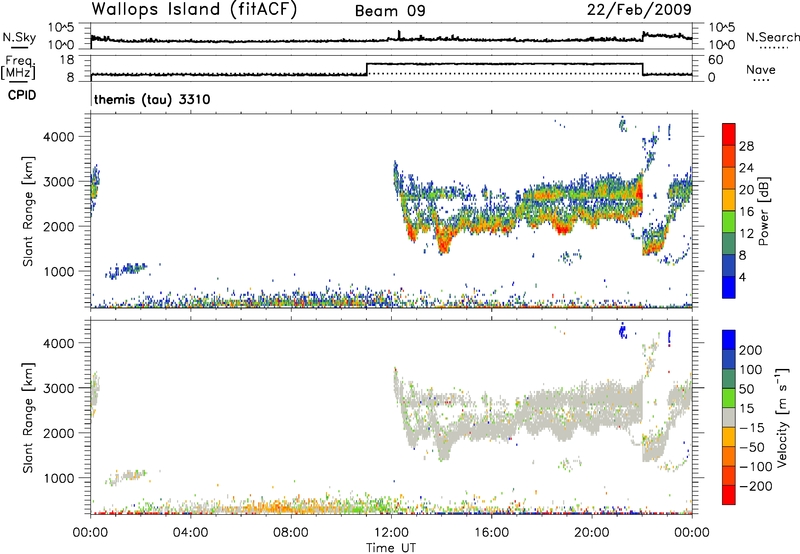800x554 pixels.
Task: Click the '04:00' time axis tick label
Action: [191, 533]
